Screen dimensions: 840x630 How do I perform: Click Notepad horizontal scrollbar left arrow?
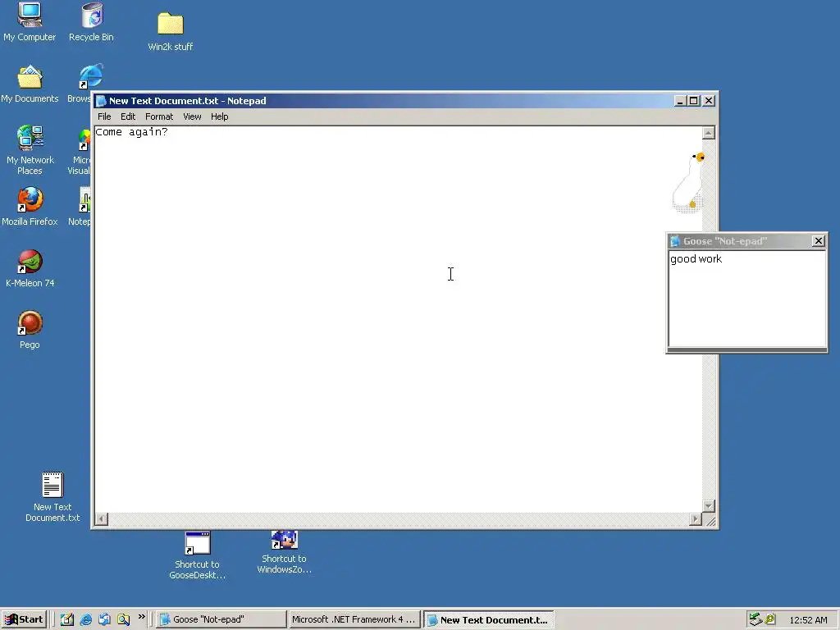101,518
